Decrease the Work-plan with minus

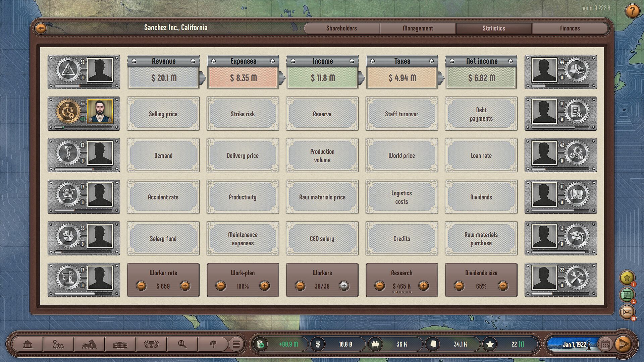(x=220, y=286)
